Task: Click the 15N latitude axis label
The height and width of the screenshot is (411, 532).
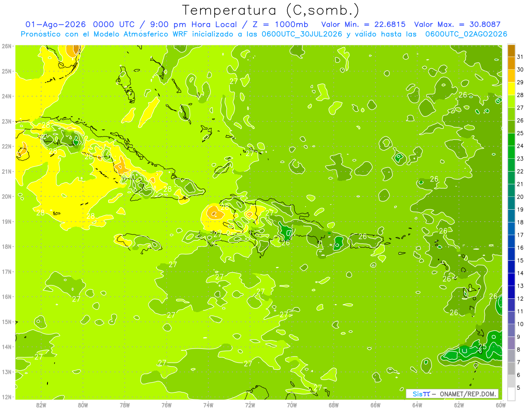Action: click(7, 321)
